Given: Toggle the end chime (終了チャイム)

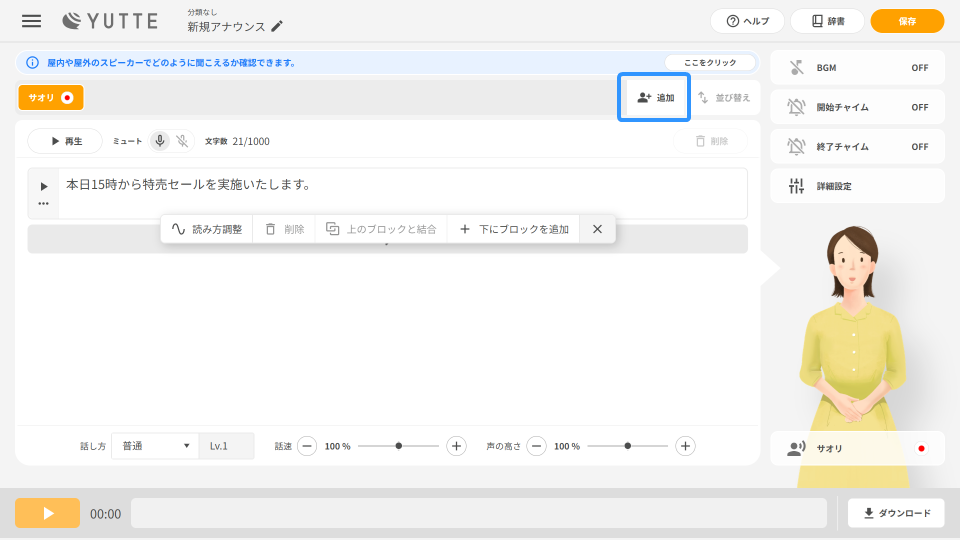Looking at the screenshot, I should (x=857, y=147).
